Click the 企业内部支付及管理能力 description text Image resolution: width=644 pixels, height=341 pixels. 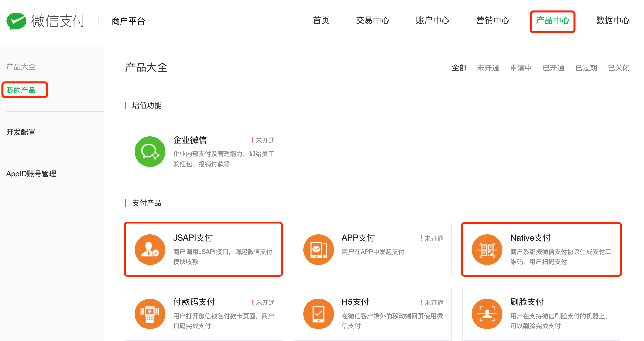click(x=224, y=159)
